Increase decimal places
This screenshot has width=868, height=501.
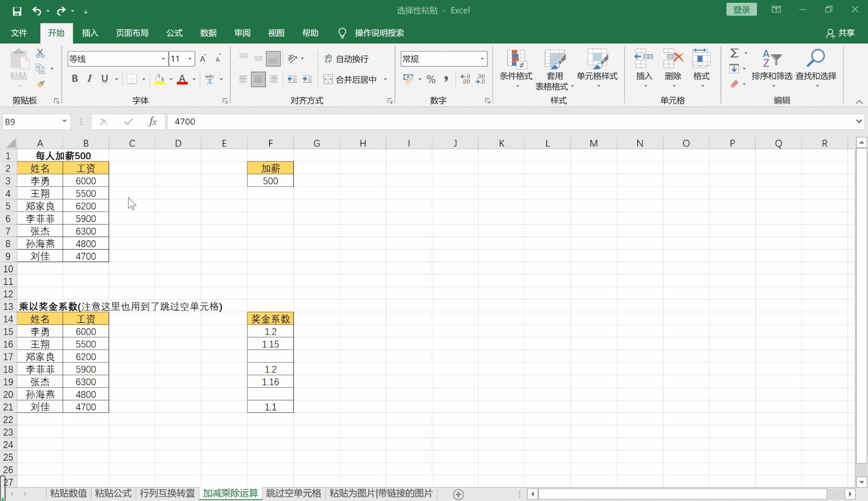tap(465, 79)
